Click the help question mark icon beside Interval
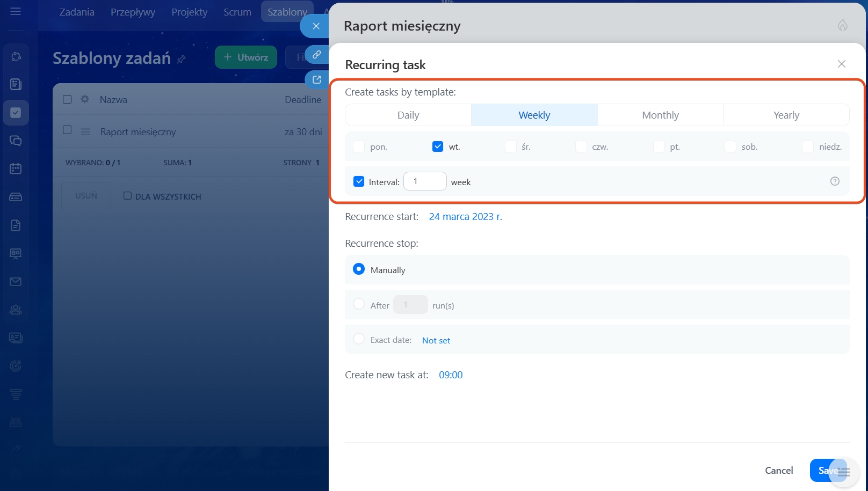 coord(835,181)
